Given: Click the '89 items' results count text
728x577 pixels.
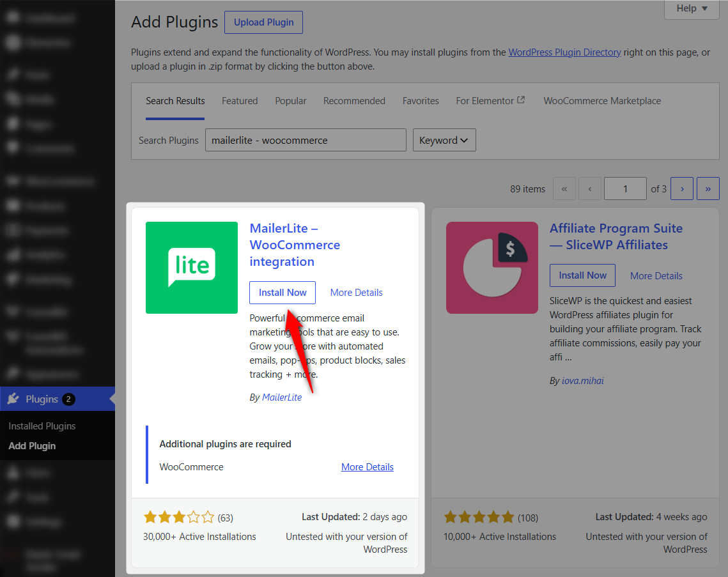Looking at the screenshot, I should pos(527,189).
